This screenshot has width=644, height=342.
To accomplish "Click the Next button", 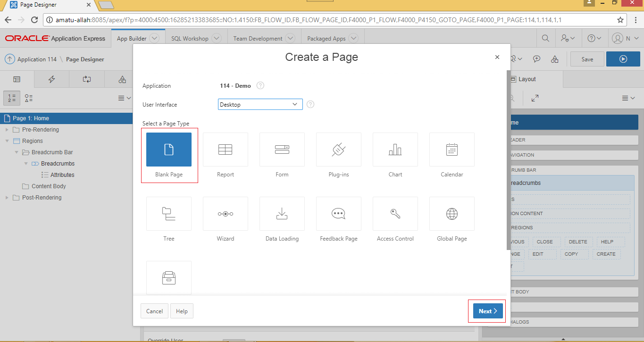I will pyautogui.click(x=486, y=310).
